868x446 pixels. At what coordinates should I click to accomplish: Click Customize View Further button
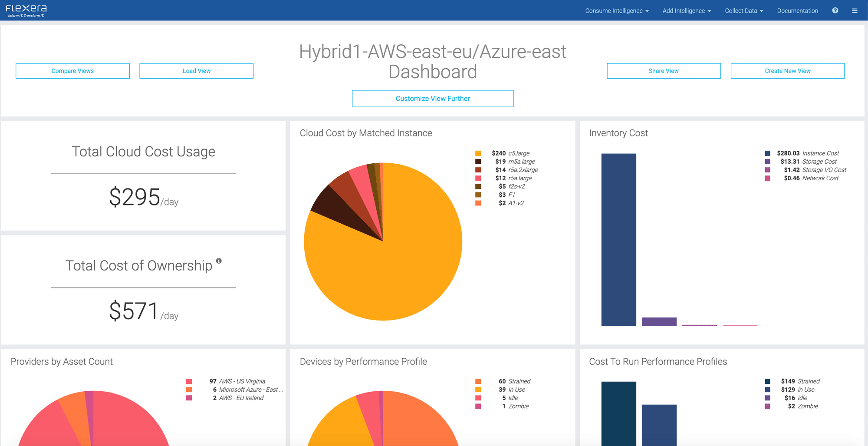(433, 99)
